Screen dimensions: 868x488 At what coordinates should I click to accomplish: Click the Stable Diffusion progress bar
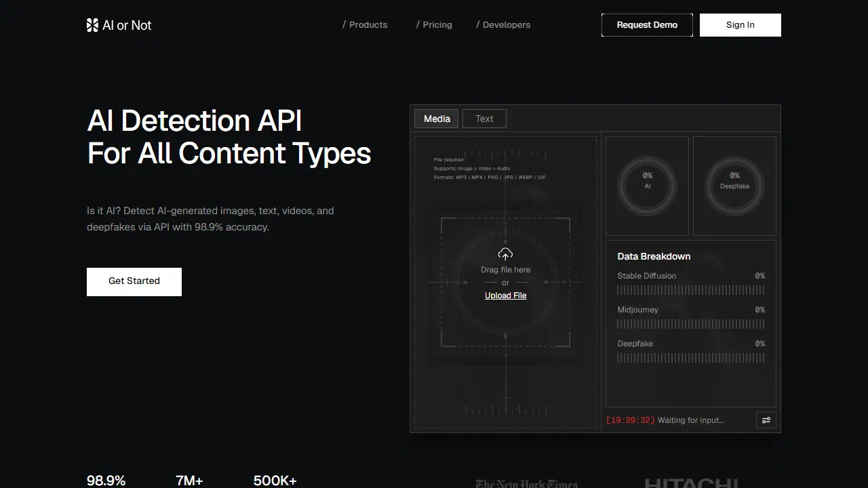(691, 290)
